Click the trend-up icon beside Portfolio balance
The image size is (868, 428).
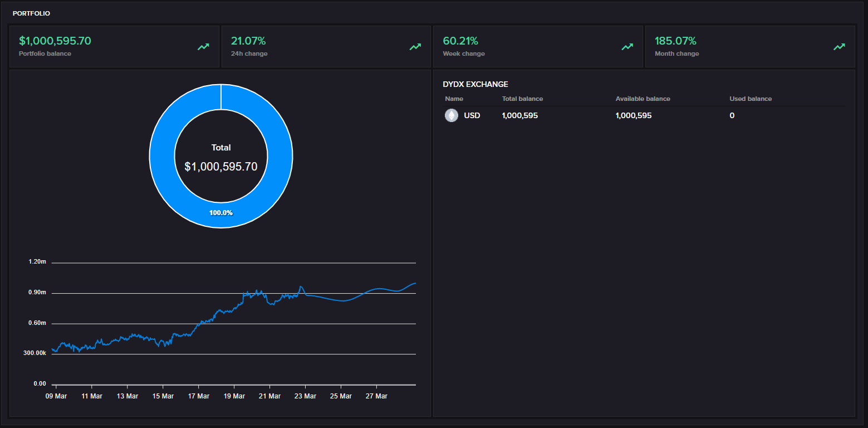click(x=203, y=47)
